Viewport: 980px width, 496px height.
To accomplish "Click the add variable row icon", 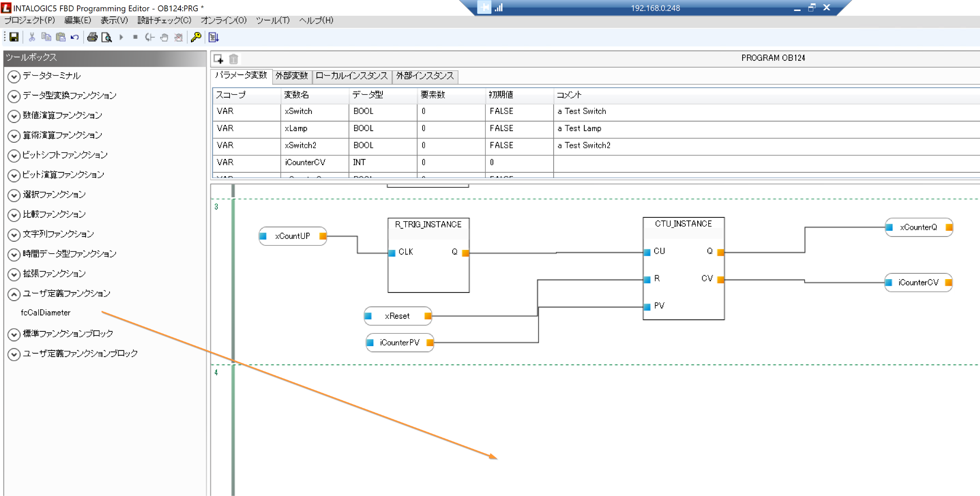I will pos(219,59).
